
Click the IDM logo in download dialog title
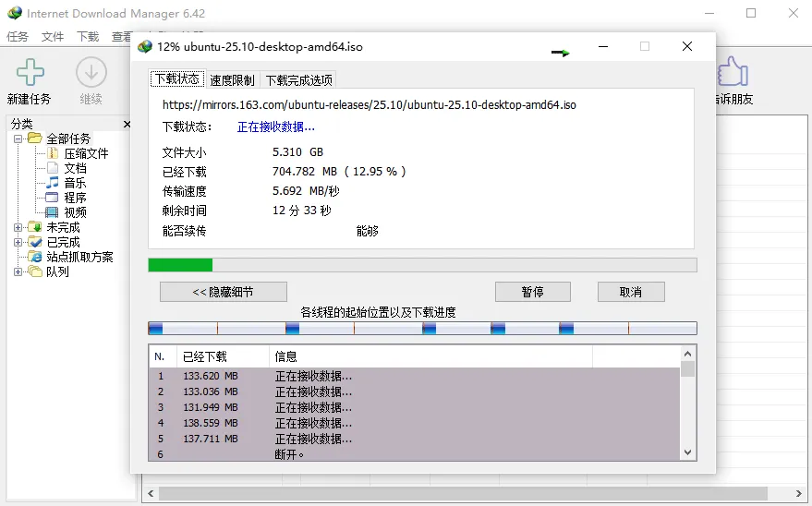(x=144, y=46)
